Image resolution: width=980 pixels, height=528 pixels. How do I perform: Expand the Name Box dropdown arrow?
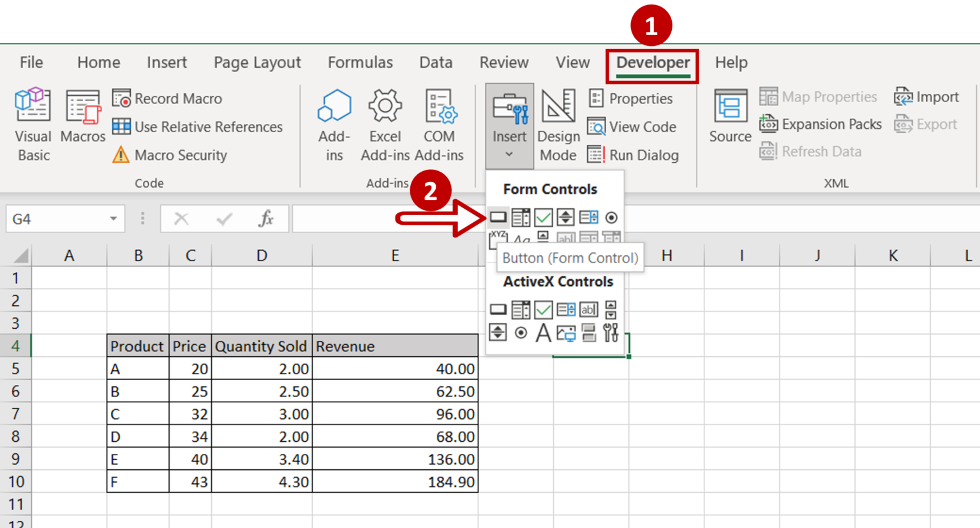tap(113, 219)
